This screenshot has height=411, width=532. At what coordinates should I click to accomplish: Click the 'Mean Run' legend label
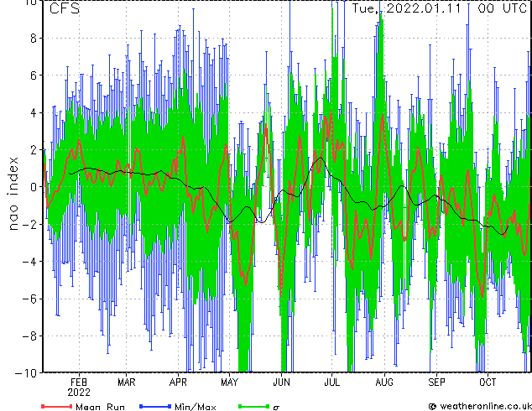(x=100, y=407)
